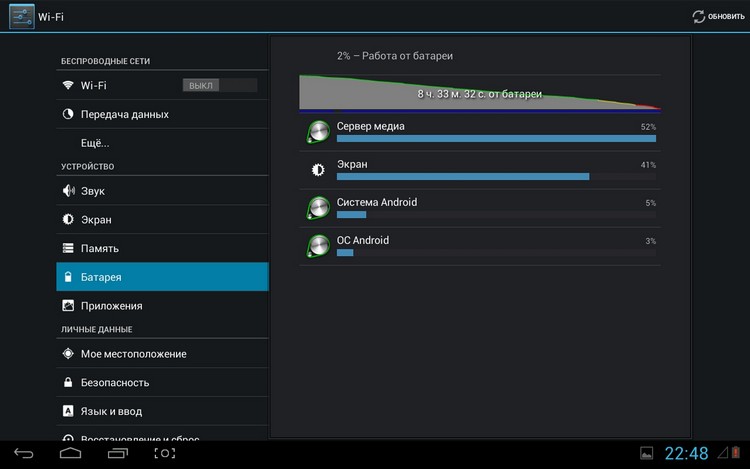Open Память storage settings
750x469 pixels.
pyautogui.click(x=162, y=248)
